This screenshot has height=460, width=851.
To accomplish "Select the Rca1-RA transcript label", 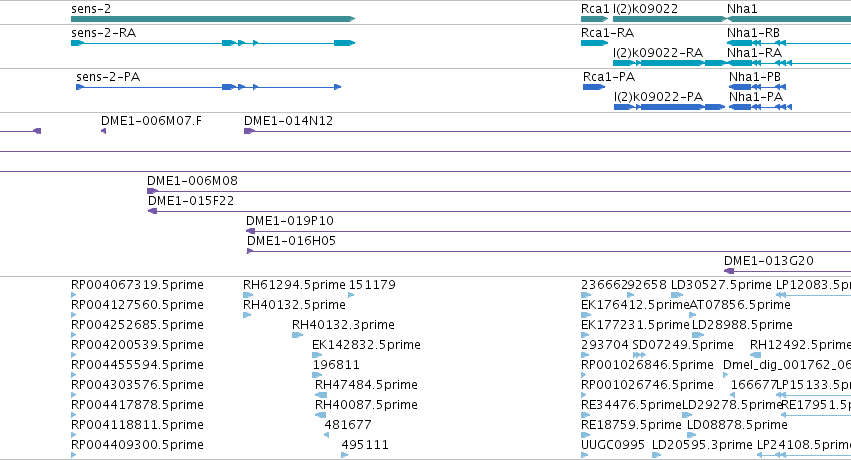I will [607, 33].
